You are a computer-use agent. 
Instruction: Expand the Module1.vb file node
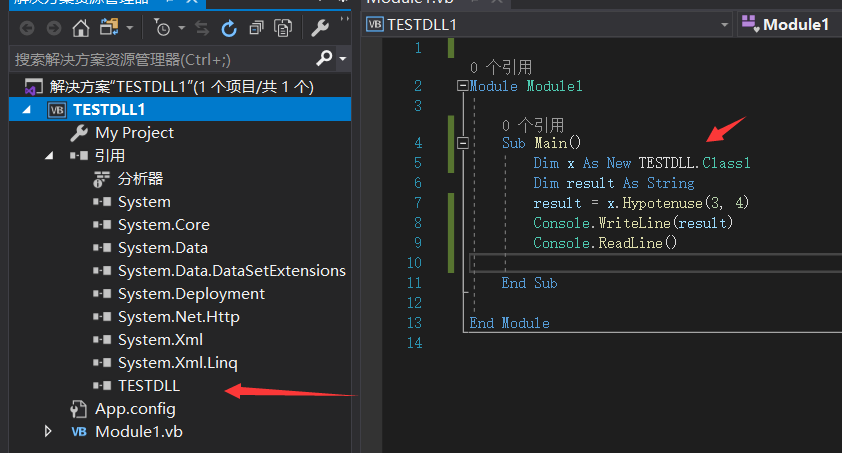[x=49, y=432]
